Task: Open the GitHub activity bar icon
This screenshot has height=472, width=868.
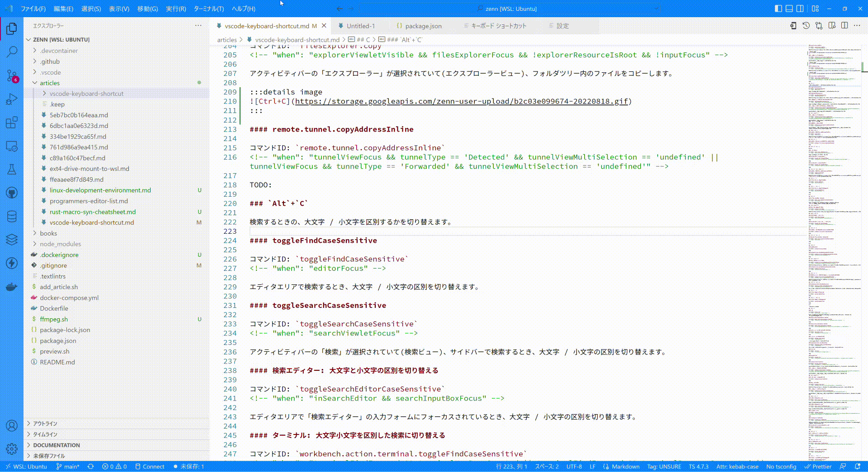Action: pyautogui.click(x=12, y=193)
